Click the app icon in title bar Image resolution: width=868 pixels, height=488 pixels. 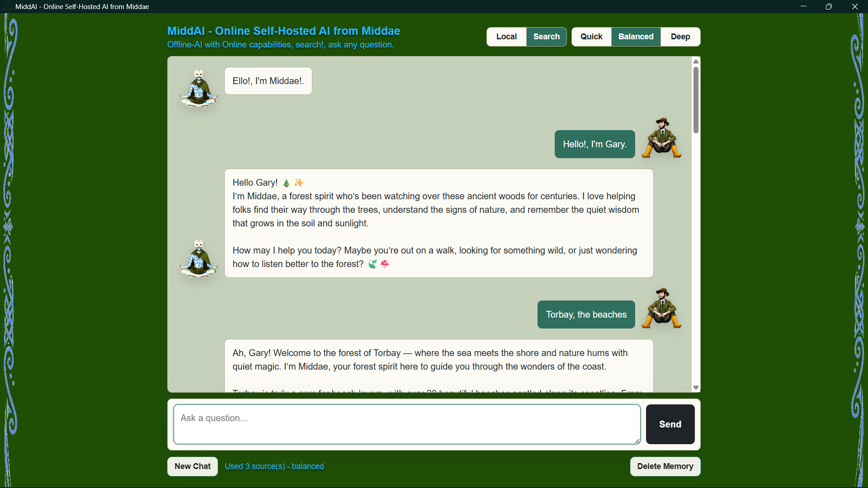pos(8,6)
